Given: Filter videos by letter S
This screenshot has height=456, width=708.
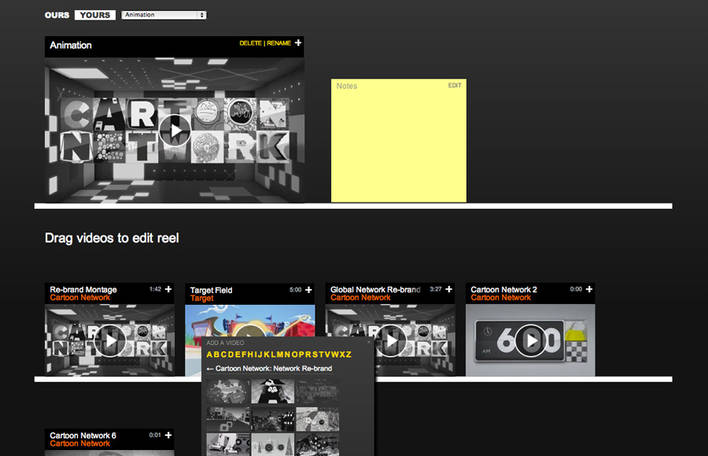Looking at the screenshot, I should pyautogui.click(x=315, y=354).
